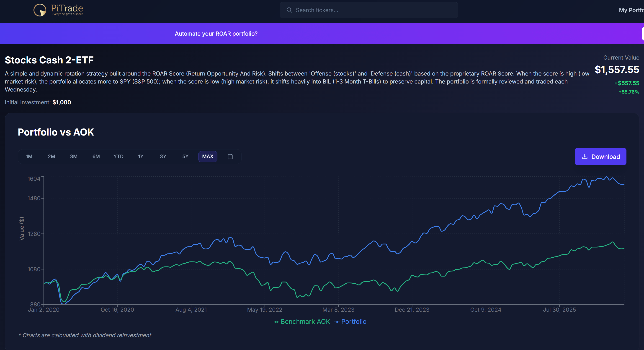This screenshot has width=644, height=350.
Task: Select the 3Y time range
Action: [x=163, y=157]
